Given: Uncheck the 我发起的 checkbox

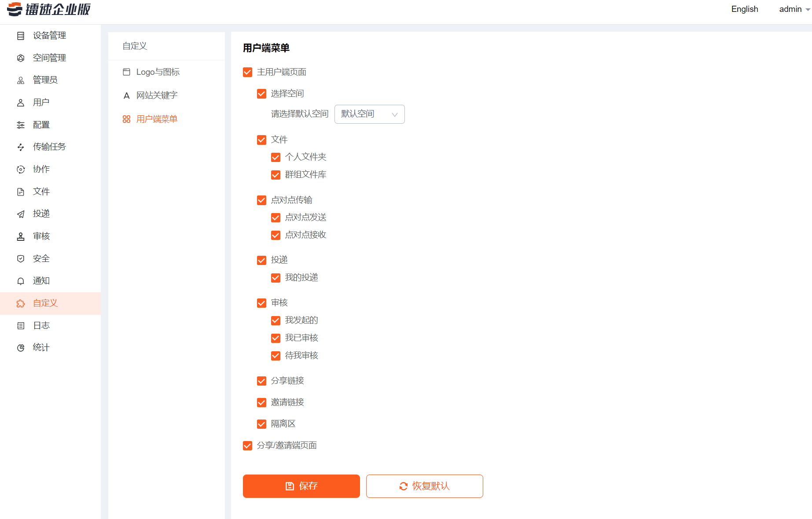Looking at the screenshot, I should 276,320.
